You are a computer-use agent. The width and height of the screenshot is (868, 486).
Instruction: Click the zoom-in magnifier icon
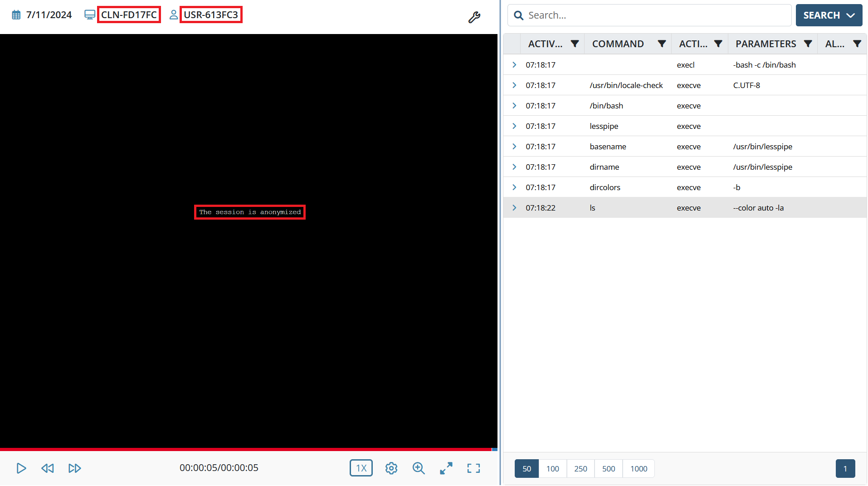[x=419, y=468]
